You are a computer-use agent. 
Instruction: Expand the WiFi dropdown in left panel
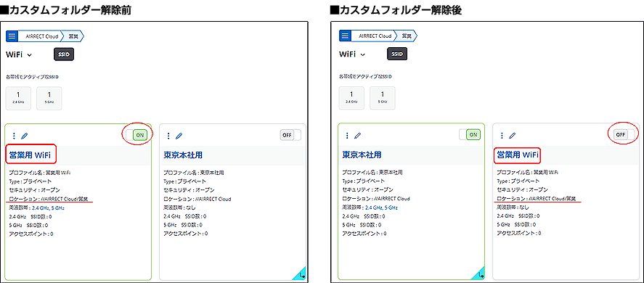(19, 54)
